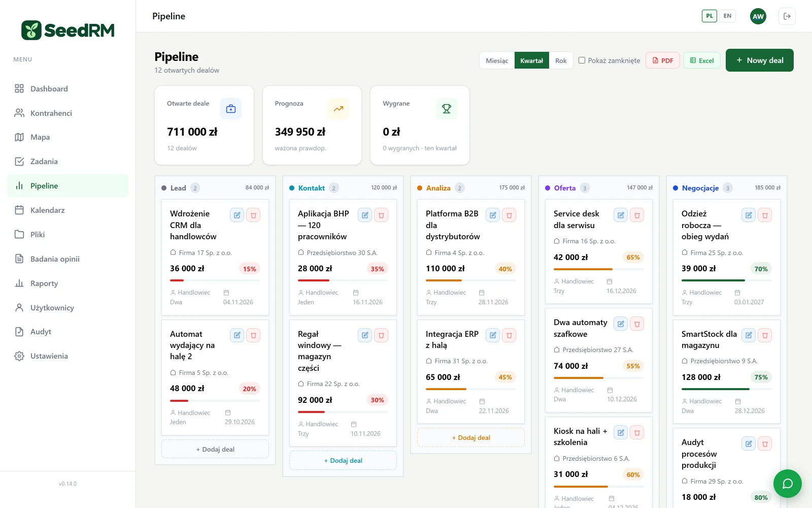This screenshot has height=508, width=812.
Task: Export the pipeline to PDF
Action: tap(663, 60)
